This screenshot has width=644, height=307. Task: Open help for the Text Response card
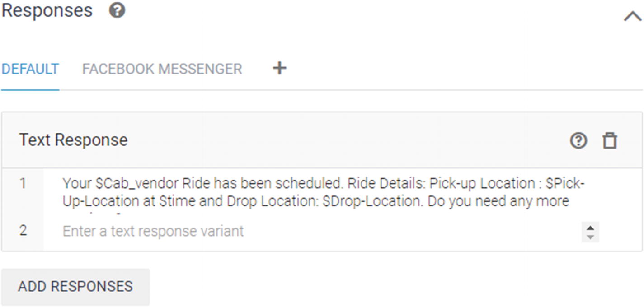click(578, 141)
